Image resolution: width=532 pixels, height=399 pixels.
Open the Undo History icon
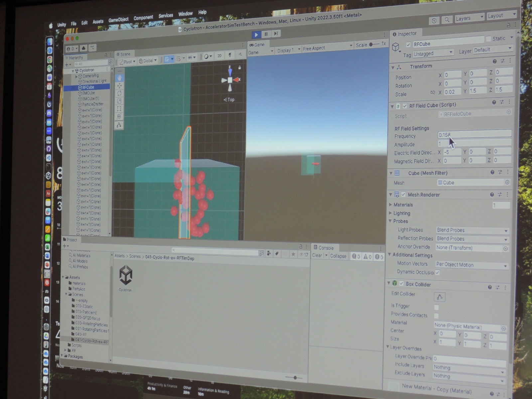434,21
